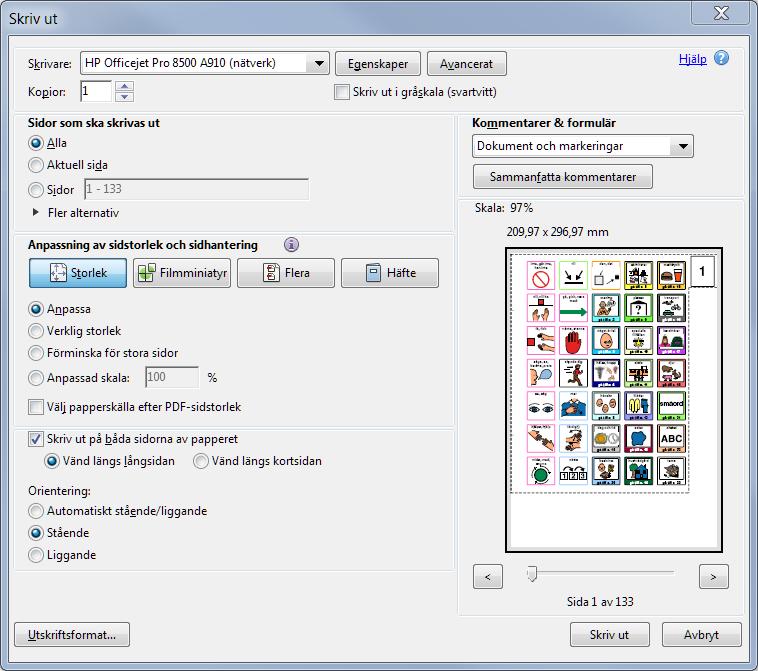Click Sammanfatta kommentarer button
The height and width of the screenshot is (671, 758).
coord(563,177)
